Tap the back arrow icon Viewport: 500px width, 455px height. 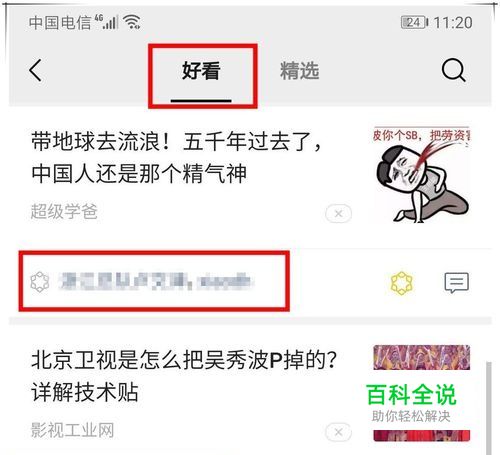[x=35, y=70]
